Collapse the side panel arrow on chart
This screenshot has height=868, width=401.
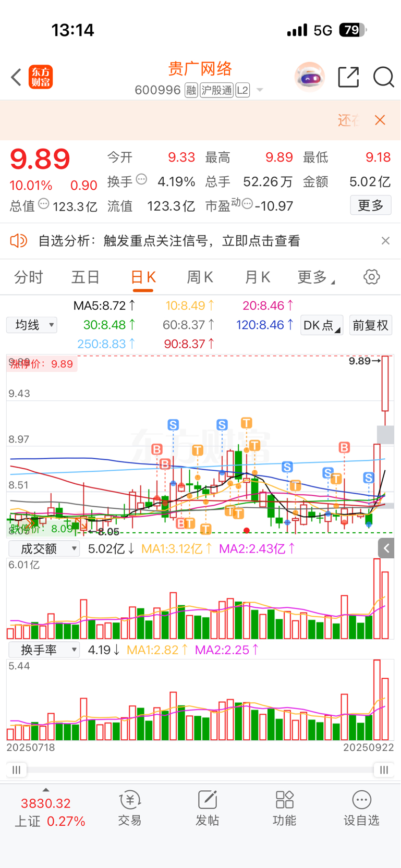386,548
